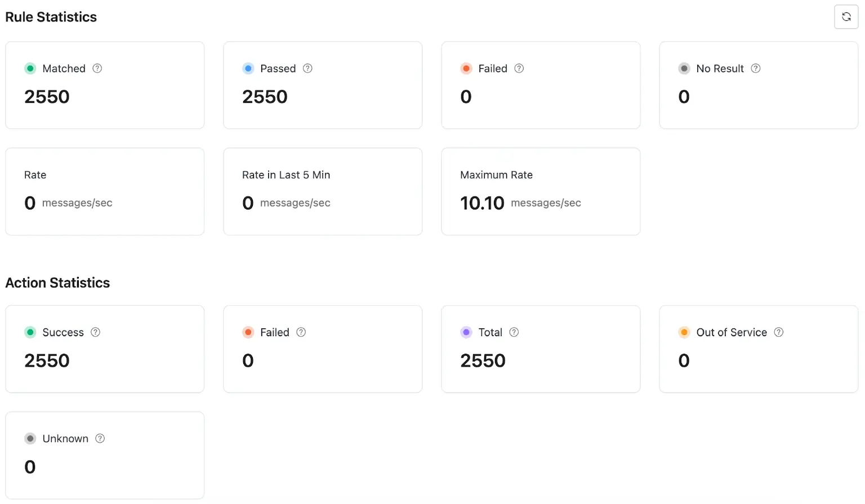865x504 pixels.
Task: Click the purple Total status dot
Action: point(466,332)
